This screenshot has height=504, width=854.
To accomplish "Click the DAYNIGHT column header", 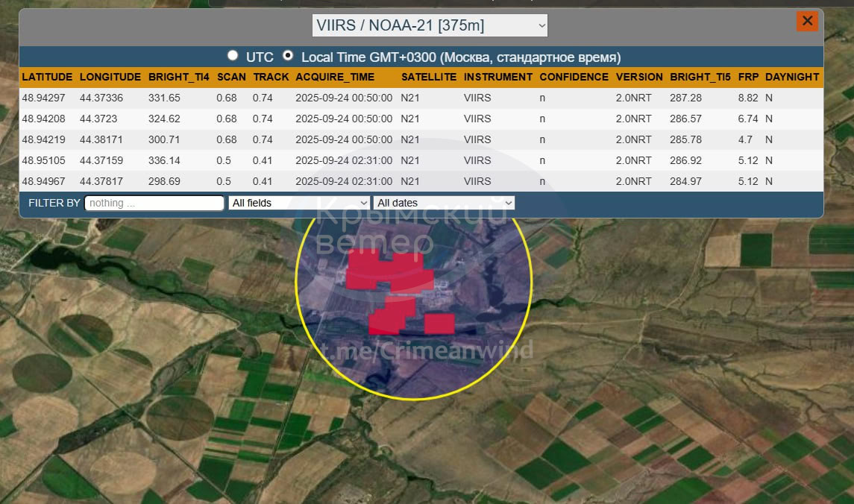I will point(792,77).
